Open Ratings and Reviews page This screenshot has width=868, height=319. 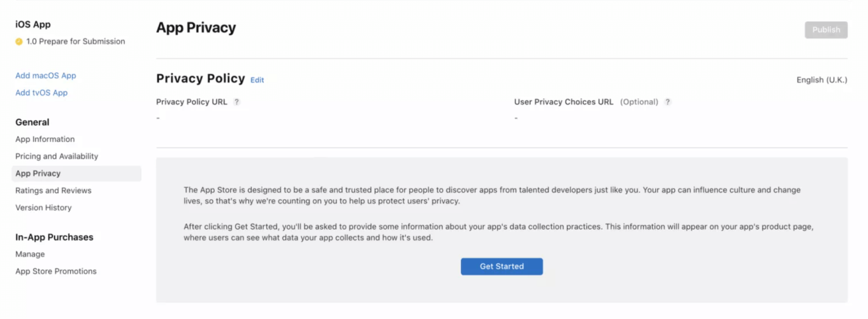point(53,191)
